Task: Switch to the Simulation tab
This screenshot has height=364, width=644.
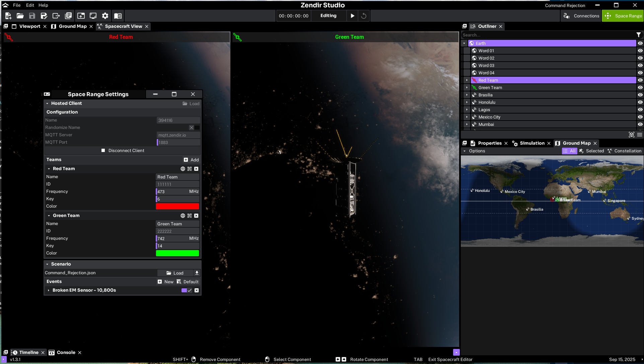Action: [532, 143]
